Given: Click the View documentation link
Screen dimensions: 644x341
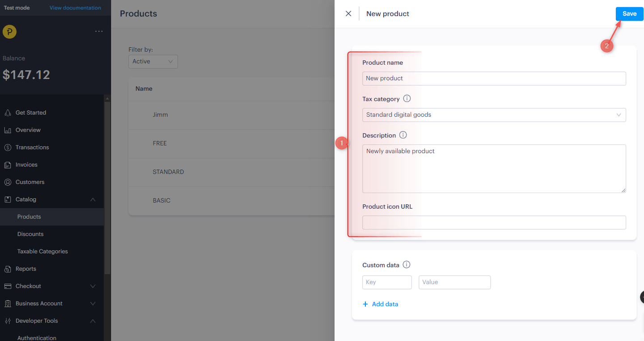Looking at the screenshot, I should pyautogui.click(x=75, y=8).
